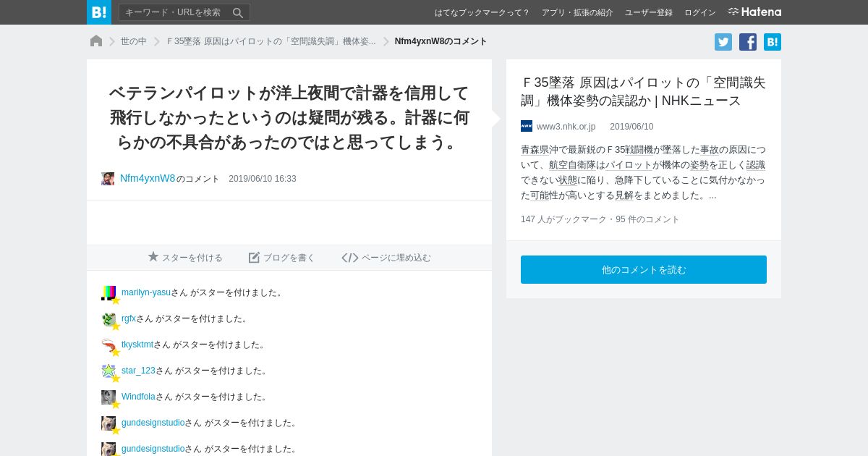868x456 pixels.
Task: Click marilyn-yasu color-bar avatar
Action: point(109,293)
